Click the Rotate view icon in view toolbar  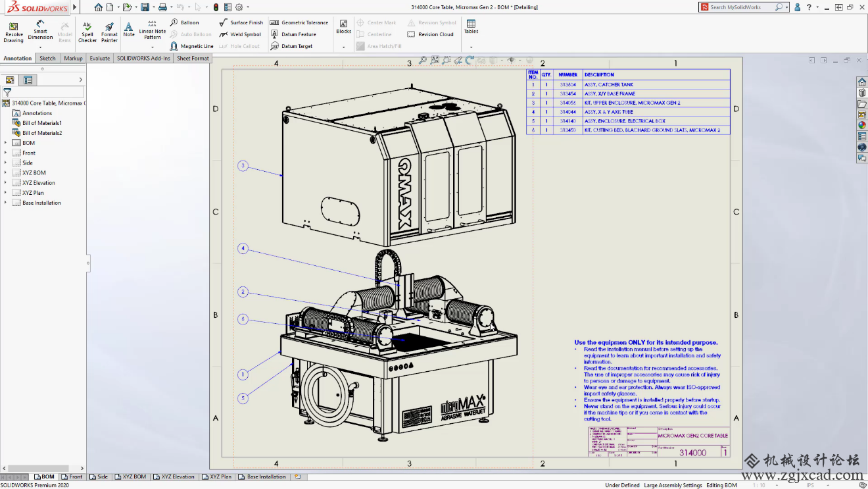(470, 60)
